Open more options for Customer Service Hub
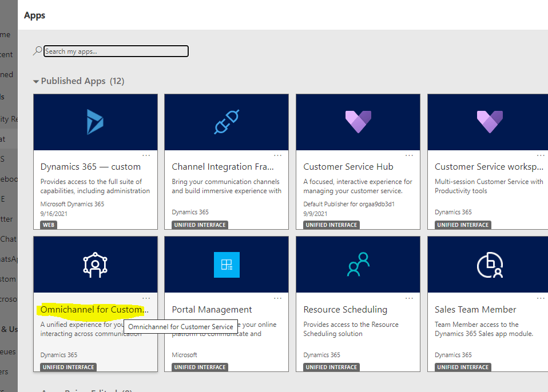 tap(410, 155)
